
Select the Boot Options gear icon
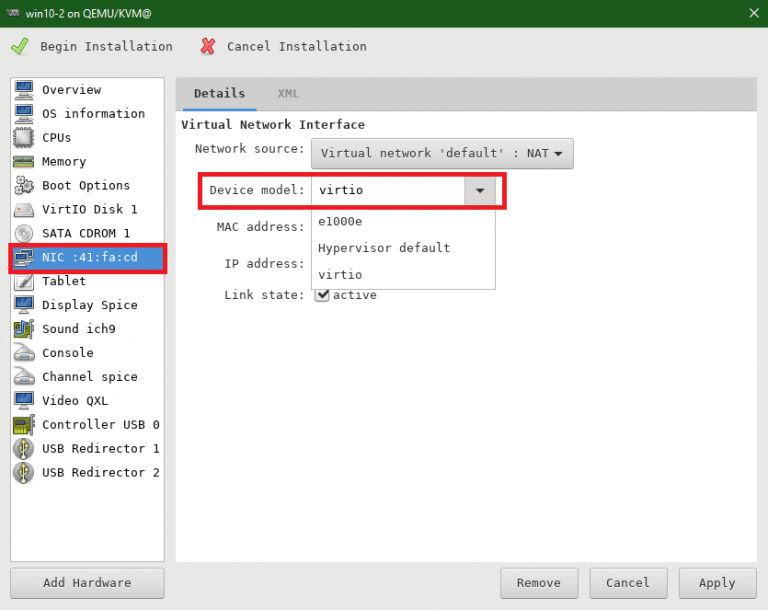click(x=24, y=185)
